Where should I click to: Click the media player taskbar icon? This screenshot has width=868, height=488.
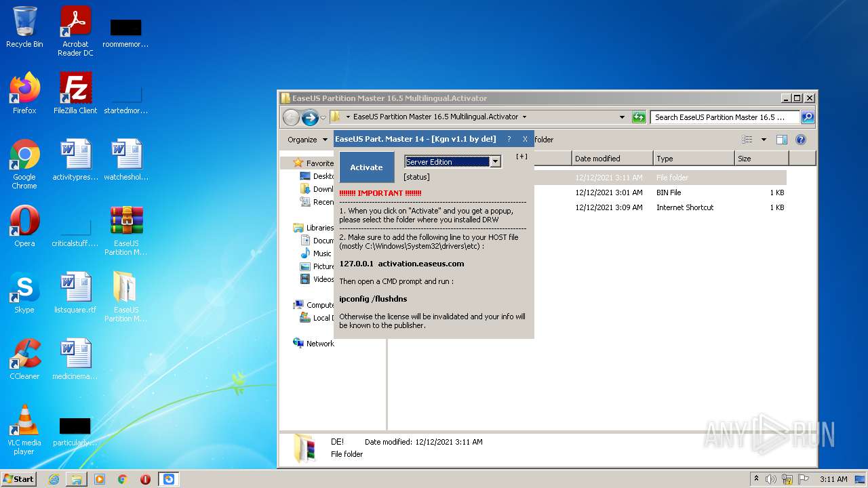point(100,479)
